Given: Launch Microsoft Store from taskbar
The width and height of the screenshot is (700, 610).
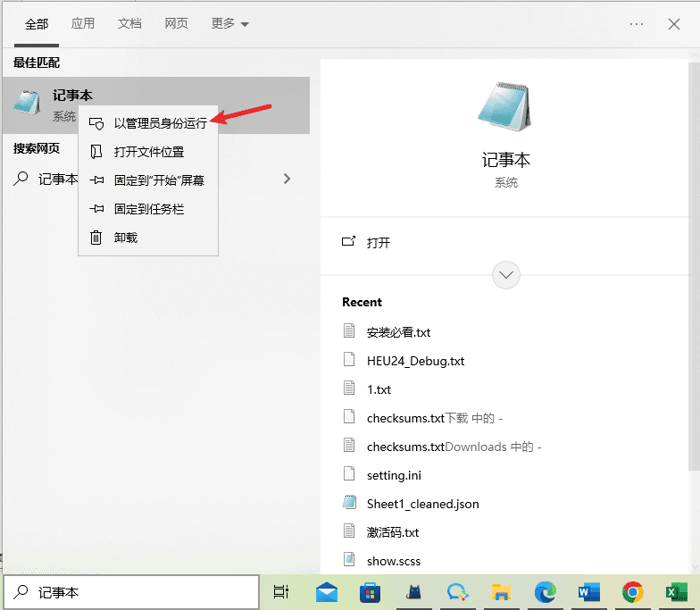Looking at the screenshot, I should pos(370,592).
